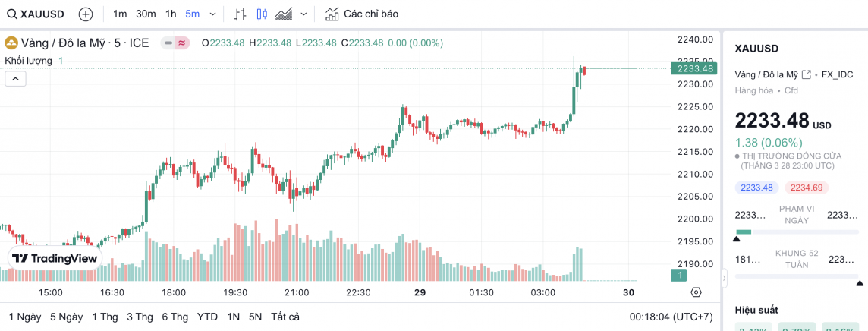Click the TradingView logo

(55, 258)
